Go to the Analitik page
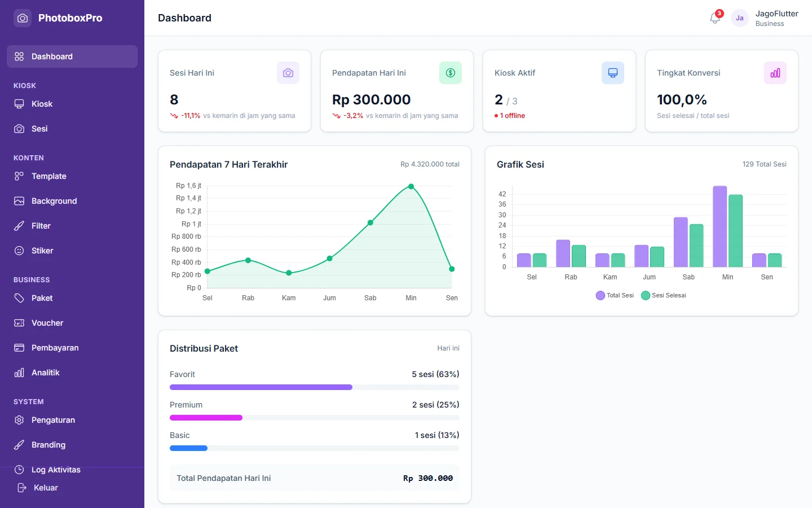The height and width of the screenshot is (508, 812). [72, 373]
